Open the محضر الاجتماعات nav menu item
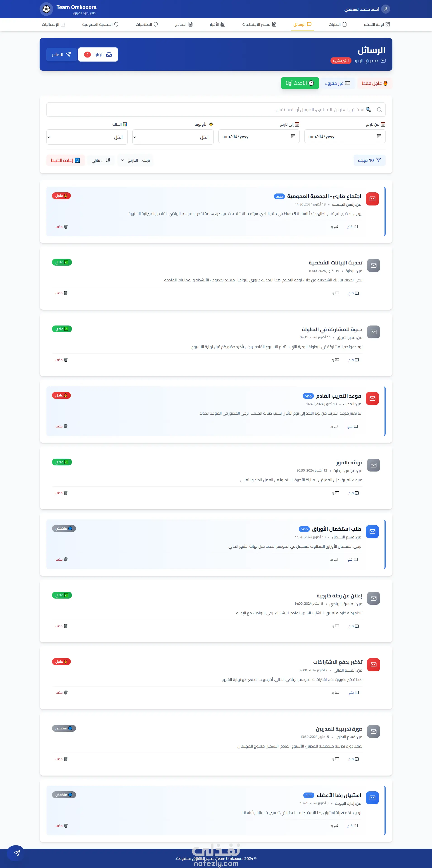This screenshot has width=432, height=868. [x=259, y=25]
